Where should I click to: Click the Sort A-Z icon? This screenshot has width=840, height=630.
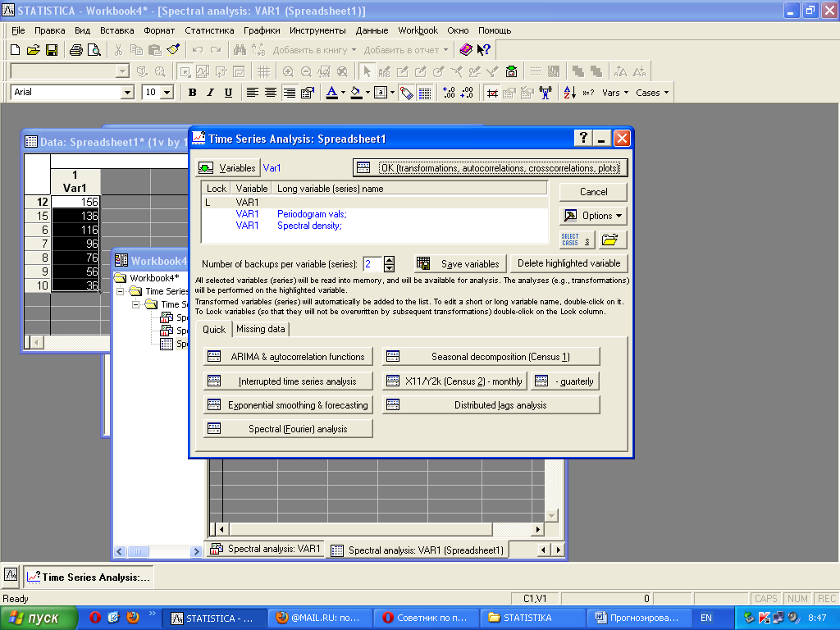click(569, 93)
